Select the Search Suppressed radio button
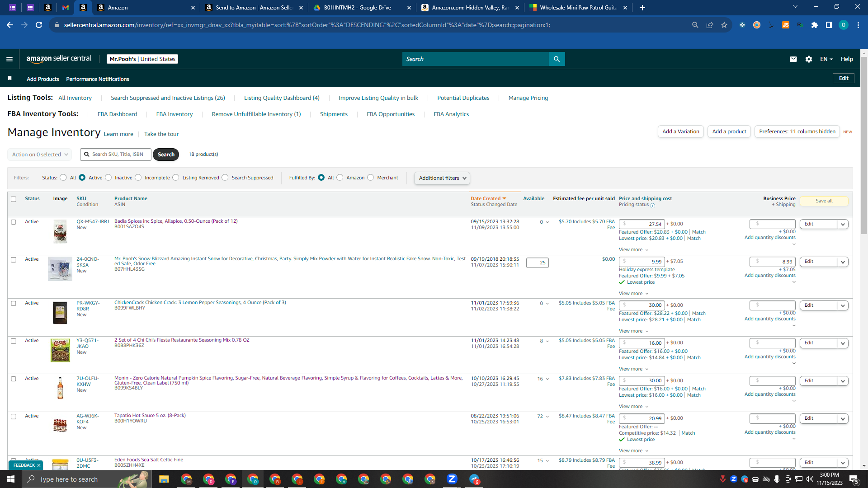Screen dimensions: 868x488 click(x=225, y=178)
